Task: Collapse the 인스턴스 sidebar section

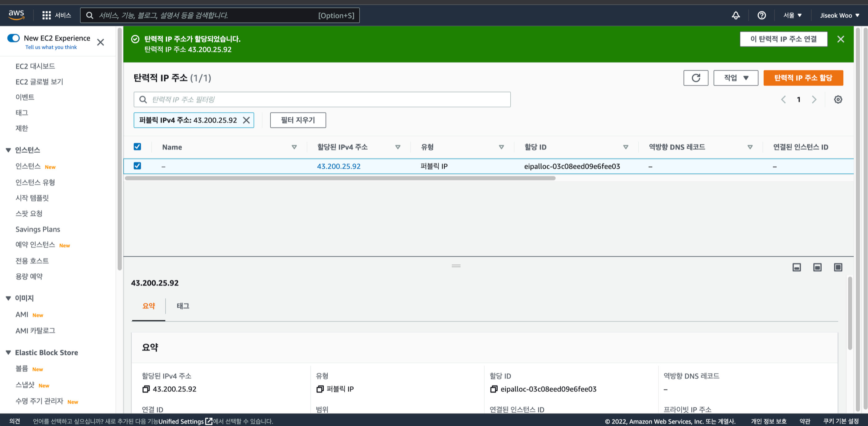Action: pos(8,150)
